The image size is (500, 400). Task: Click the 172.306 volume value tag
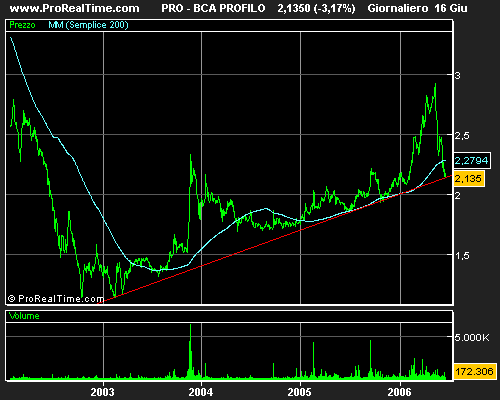coord(475,371)
